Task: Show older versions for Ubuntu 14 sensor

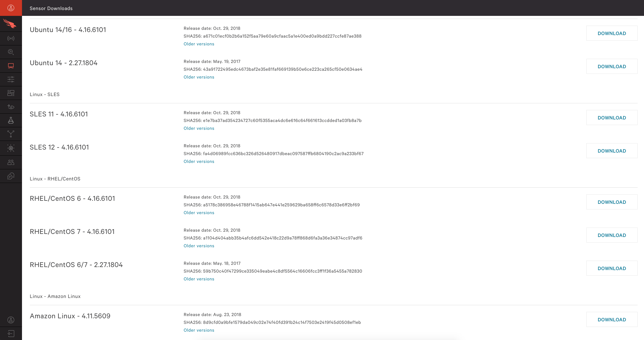Action: [x=199, y=77]
